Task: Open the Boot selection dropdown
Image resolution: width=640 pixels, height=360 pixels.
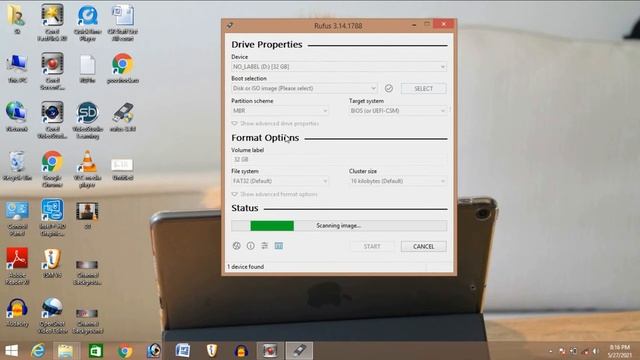Action: (x=304, y=88)
